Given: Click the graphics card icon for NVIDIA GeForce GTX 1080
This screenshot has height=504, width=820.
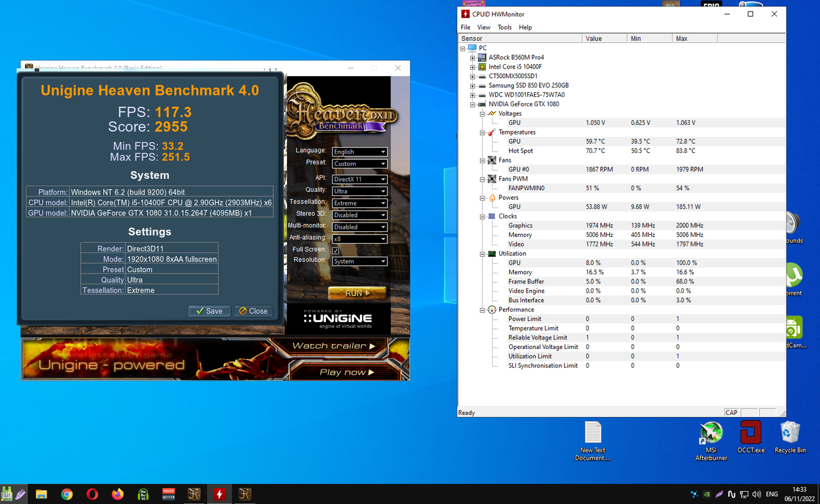Looking at the screenshot, I should click(x=482, y=104).
